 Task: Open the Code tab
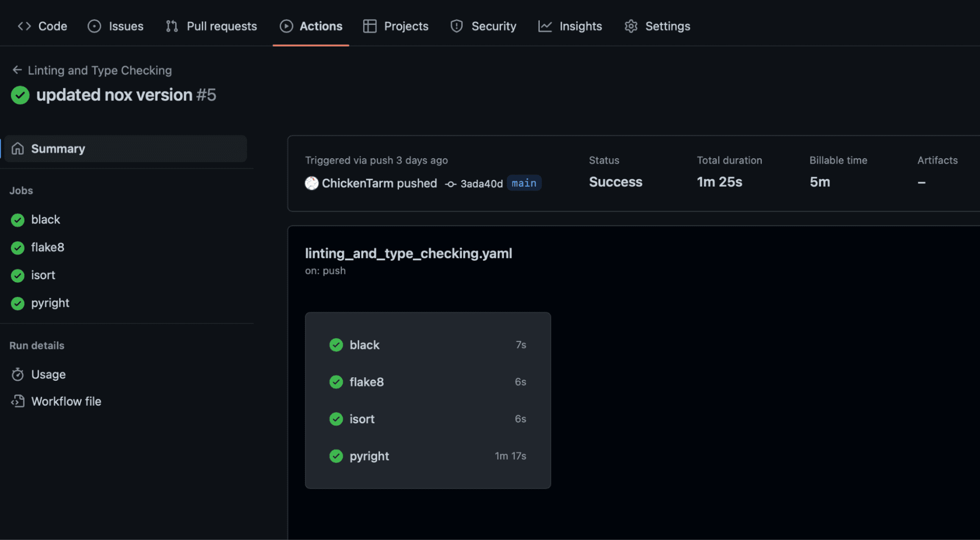(42, 26)
